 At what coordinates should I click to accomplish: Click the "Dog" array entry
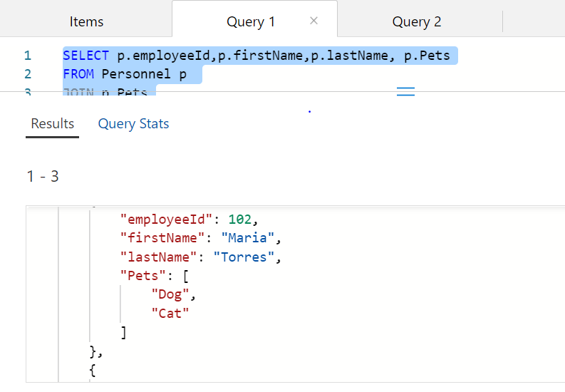coord(170,294)
